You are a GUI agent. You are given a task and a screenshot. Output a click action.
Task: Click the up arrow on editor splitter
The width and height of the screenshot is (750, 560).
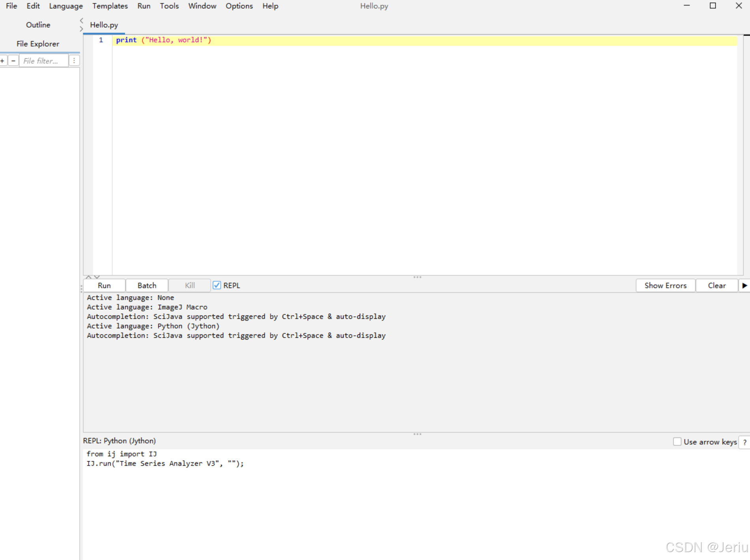click(88, 277)
